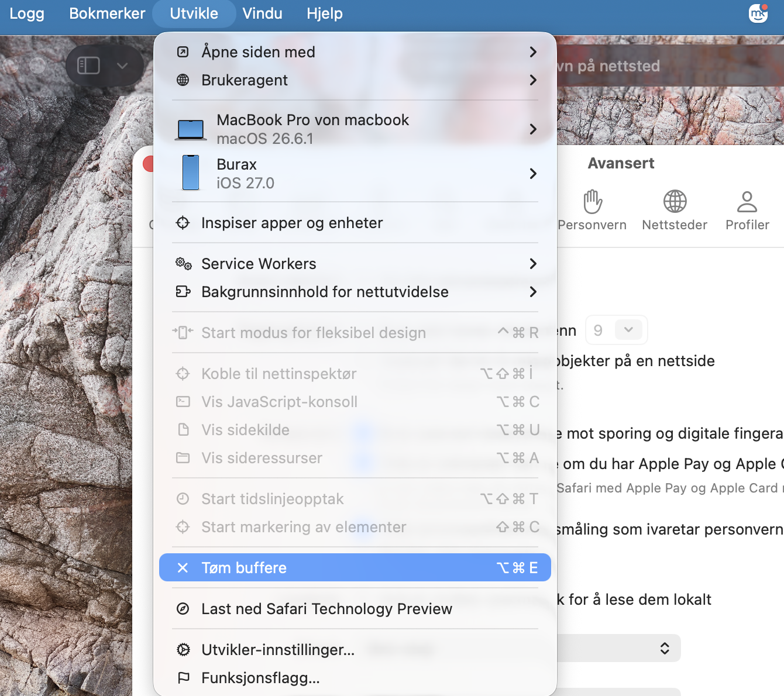The image size is (784, 696).
Task: Click the 'Start tidslinjeopptak' clock icon
Action: (x=183, y=499)
